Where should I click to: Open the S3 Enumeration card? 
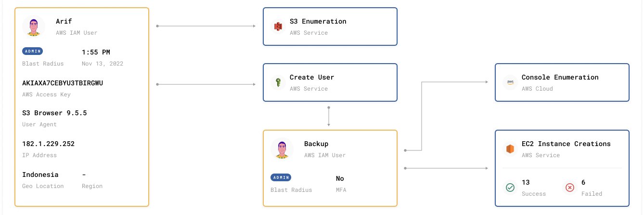click(330, 27)
